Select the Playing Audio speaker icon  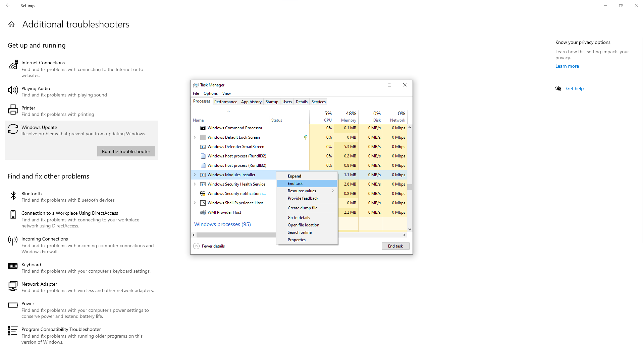pyautogui.click(x=13, y=90)
